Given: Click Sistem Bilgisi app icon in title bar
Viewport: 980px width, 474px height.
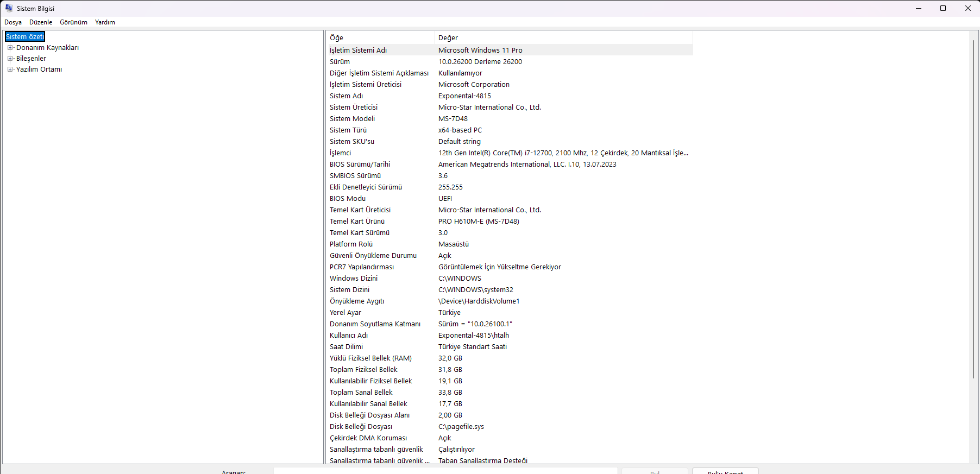Looking at the screenshot, I should click(x=9, y=8).
